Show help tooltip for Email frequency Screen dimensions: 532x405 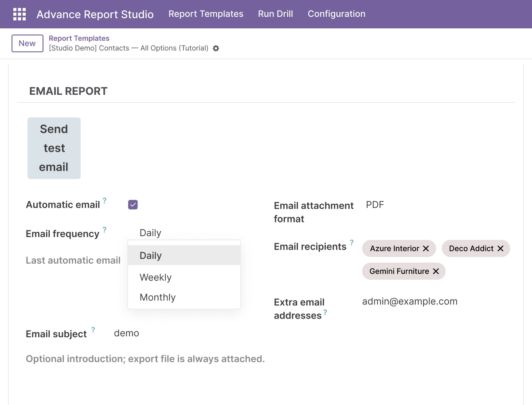click(105, 230)
